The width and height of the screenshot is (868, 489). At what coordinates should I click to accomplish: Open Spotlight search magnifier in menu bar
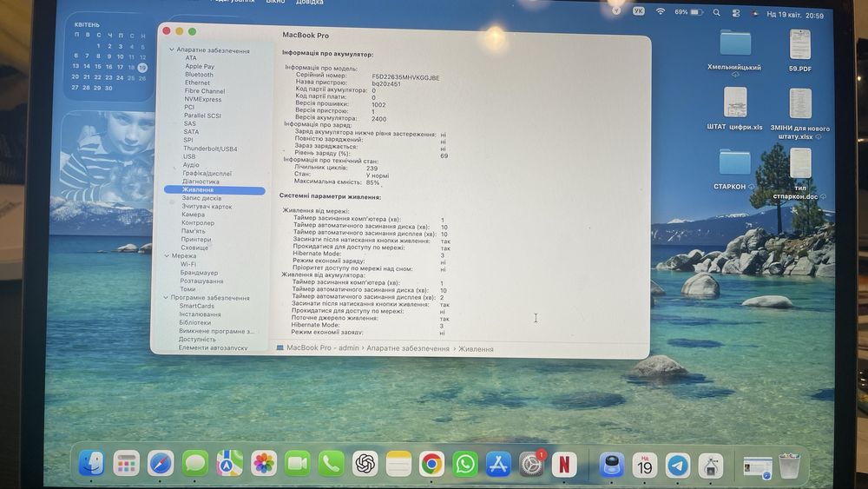716,12
